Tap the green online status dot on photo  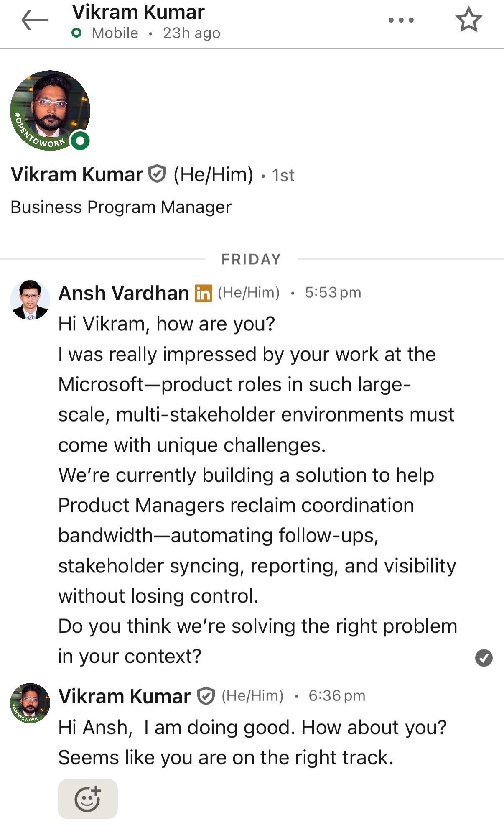(80, 141)
